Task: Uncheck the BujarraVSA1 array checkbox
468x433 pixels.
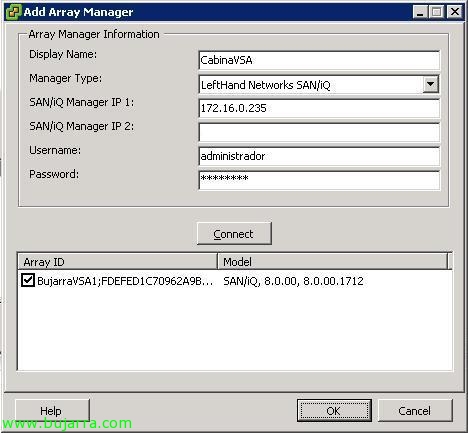Action: click(27, 280)
